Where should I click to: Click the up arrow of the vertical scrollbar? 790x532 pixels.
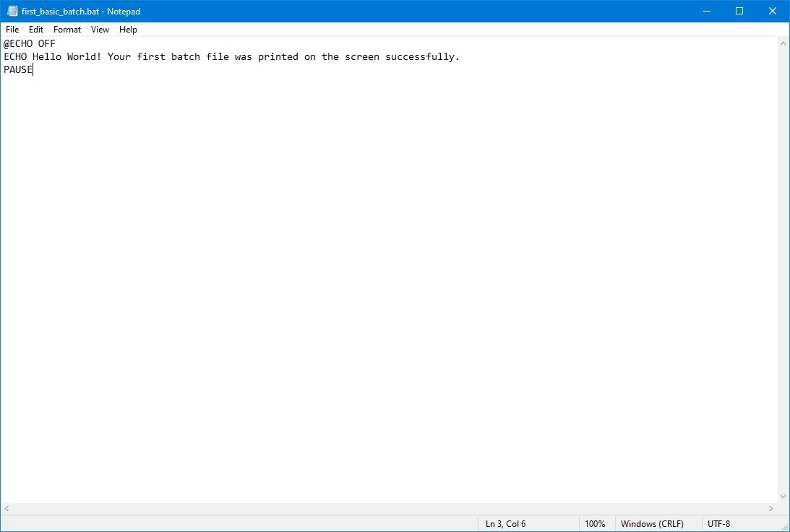[783, 43]
